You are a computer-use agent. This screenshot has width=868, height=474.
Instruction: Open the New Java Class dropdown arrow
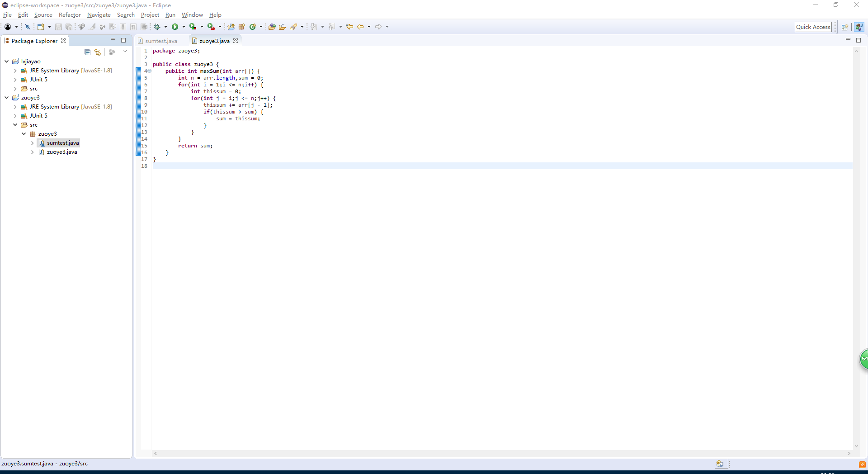(261, 27)
